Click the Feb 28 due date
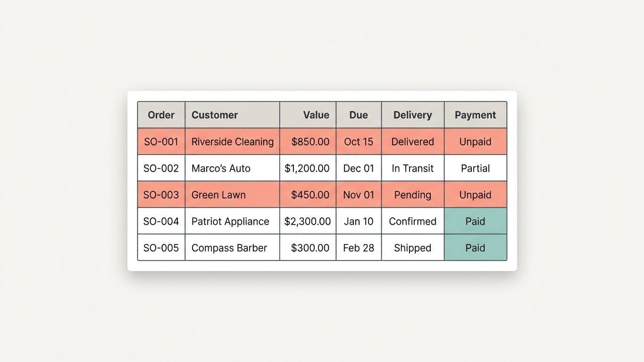 (x=359, y=247)
